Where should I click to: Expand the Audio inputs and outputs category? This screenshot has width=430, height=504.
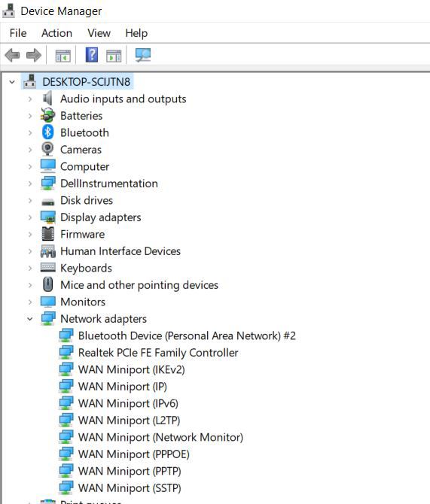point(30,99)
